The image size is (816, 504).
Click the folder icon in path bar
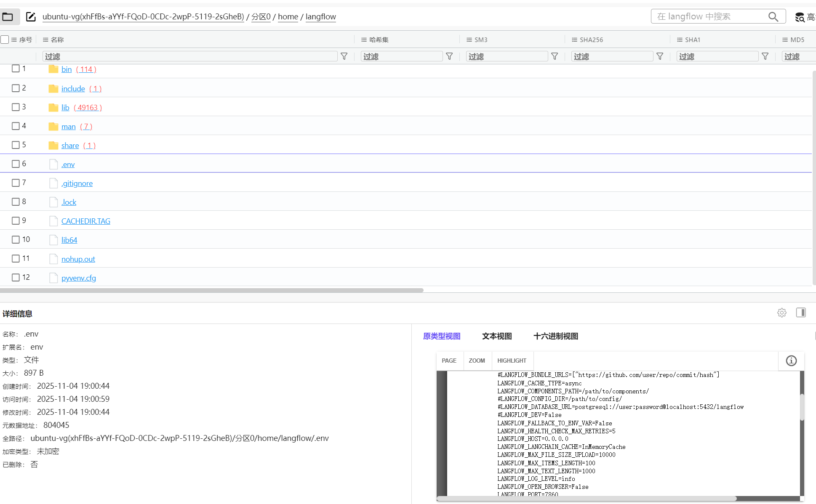(x=8, y=17)
